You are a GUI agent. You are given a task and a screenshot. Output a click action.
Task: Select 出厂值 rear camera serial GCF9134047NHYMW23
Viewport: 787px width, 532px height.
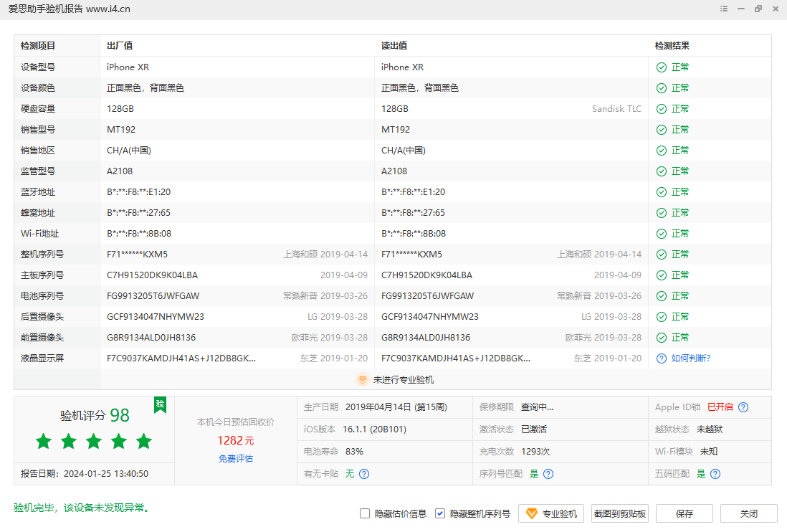coord(156,317)
